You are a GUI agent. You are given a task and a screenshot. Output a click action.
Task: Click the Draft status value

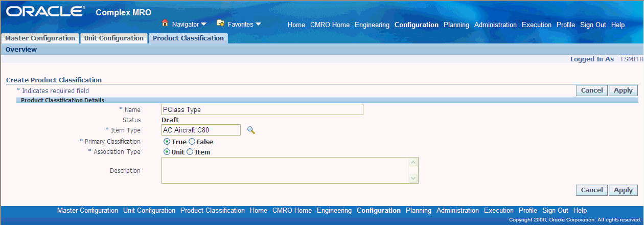pyautogui.click(x=170, y=120)
